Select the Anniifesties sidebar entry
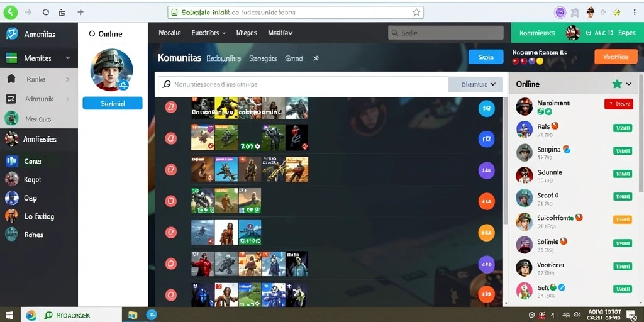The image size is (644, 322). 38,139
